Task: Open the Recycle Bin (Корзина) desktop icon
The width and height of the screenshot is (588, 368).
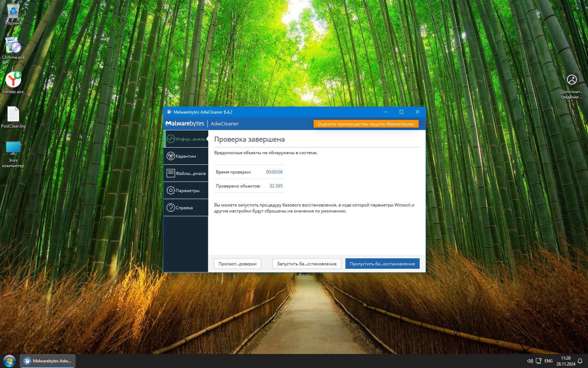Action: coord(13,14)
